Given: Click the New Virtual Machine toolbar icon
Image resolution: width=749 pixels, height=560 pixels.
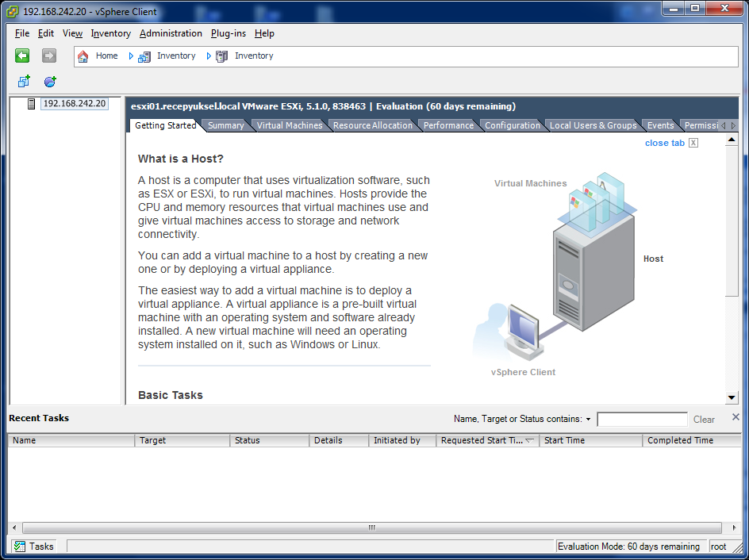Looking at the screenshot, I should (x=24, y=82).
